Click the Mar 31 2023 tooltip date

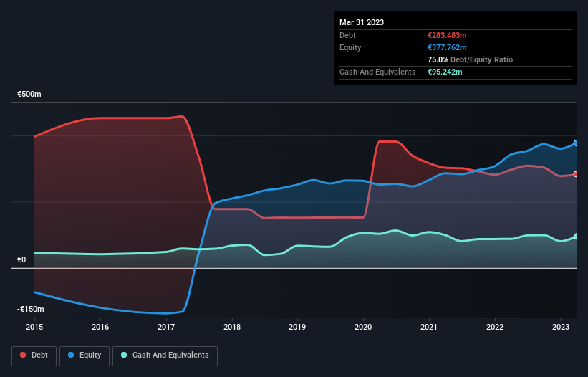point(362,22)
